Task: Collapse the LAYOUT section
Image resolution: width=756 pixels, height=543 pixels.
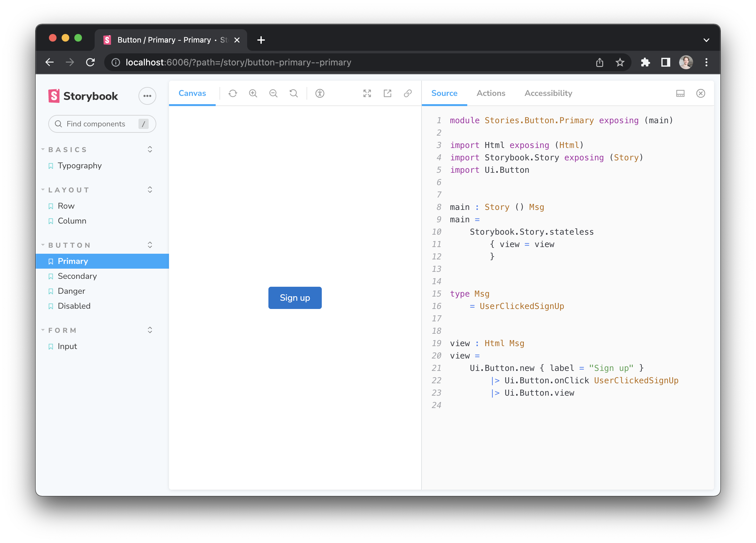Action: (69, 190)
